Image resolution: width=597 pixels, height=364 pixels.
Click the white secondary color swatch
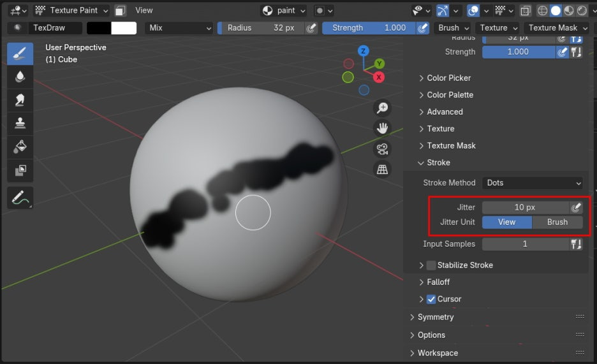coord(124,28)
